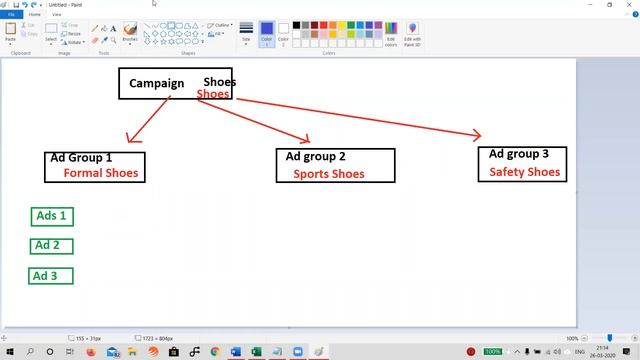Choose the Five-point star shape

[163, 42]
